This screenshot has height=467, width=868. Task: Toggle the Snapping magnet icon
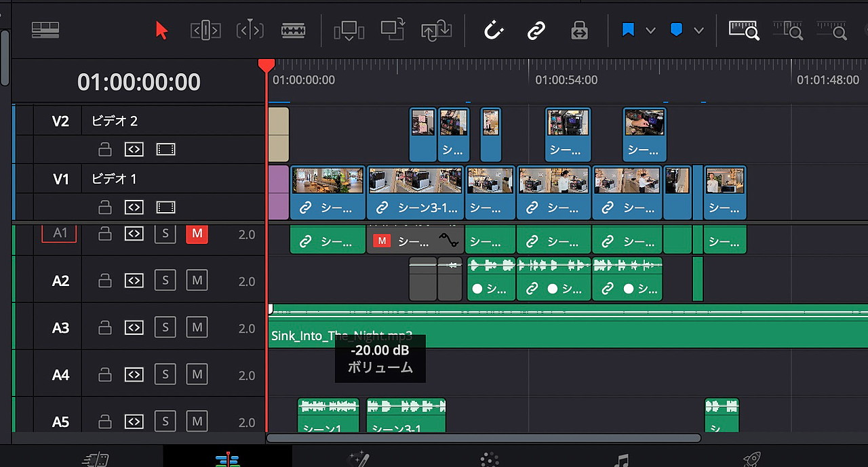pos(493,31)
